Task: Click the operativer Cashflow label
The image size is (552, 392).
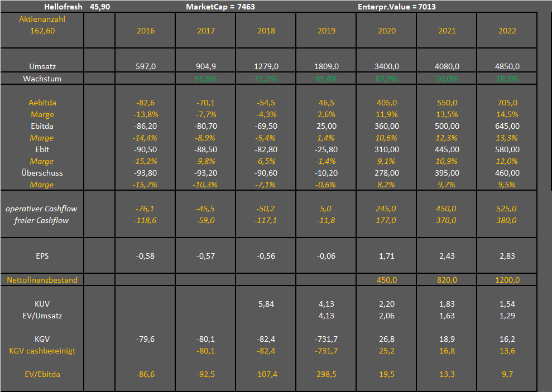Action: click(x=41, y=209)
